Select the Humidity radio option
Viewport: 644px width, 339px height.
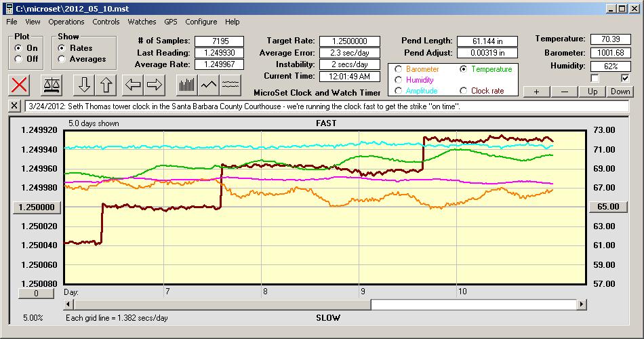point(398,80)
